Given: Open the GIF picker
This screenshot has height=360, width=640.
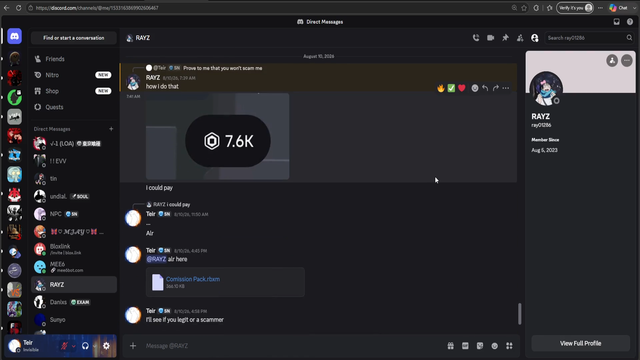Looking at the screenshot, I should click(x=465, y=346).
